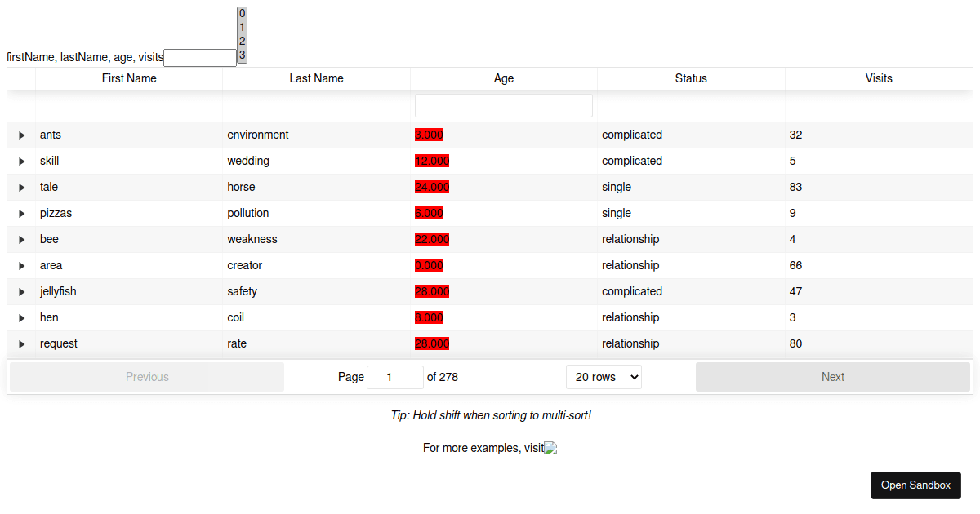This screenshot has height=514, width=980.
Task: Expand the hen coil row
Action: 22,318
